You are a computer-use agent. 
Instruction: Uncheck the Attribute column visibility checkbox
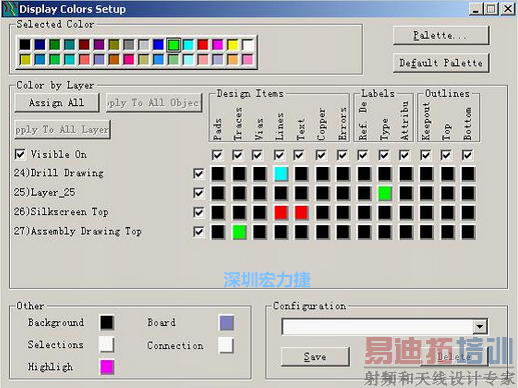coord(405,155)
